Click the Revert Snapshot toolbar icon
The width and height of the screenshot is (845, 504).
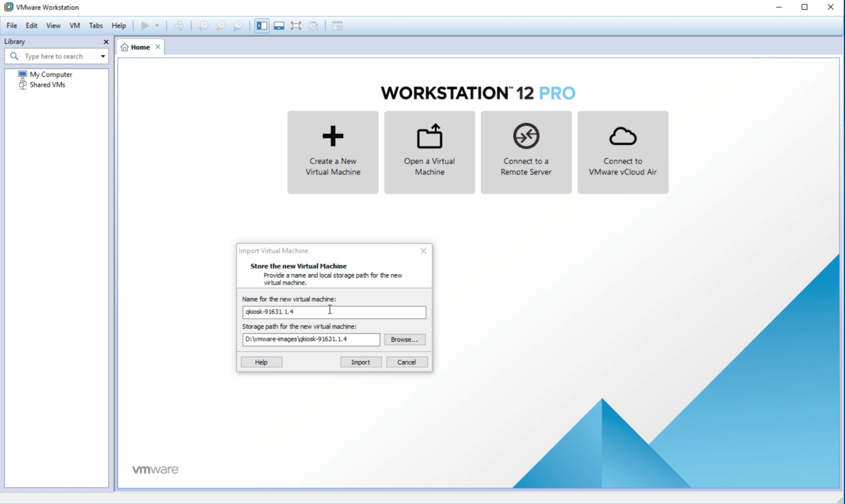[x=221, y=25]
